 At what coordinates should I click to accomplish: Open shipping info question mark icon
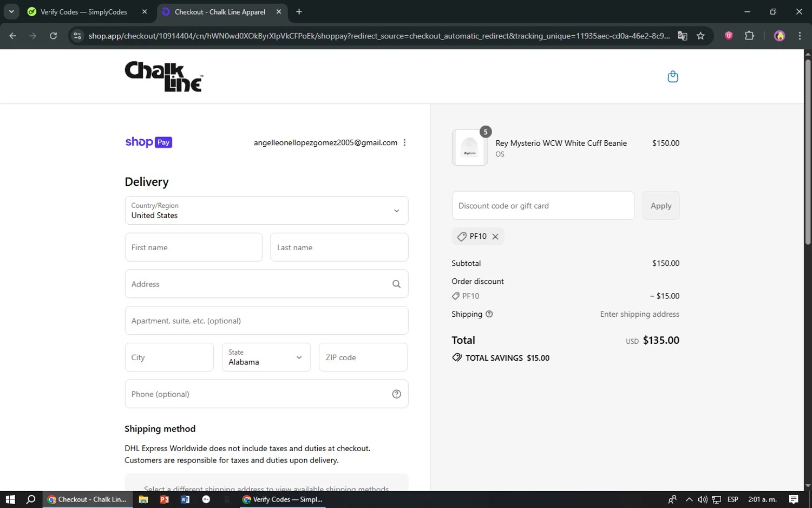tap(489, 314)
